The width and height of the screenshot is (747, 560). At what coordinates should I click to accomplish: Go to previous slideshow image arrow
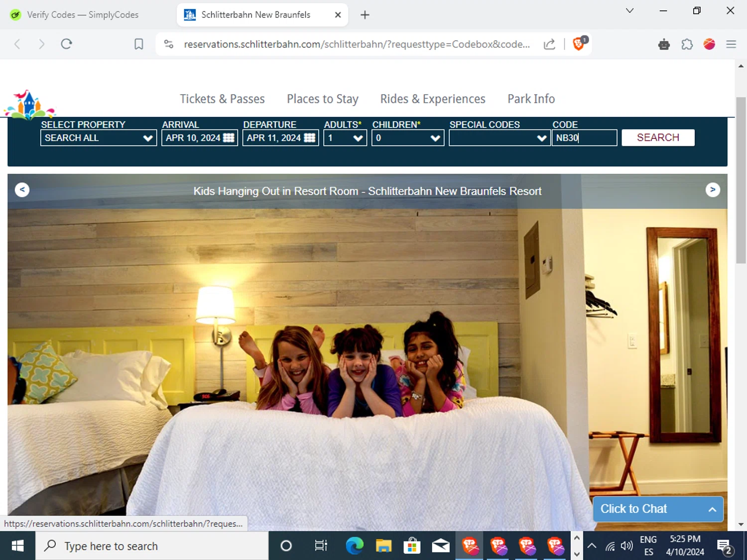click(22, 190)
